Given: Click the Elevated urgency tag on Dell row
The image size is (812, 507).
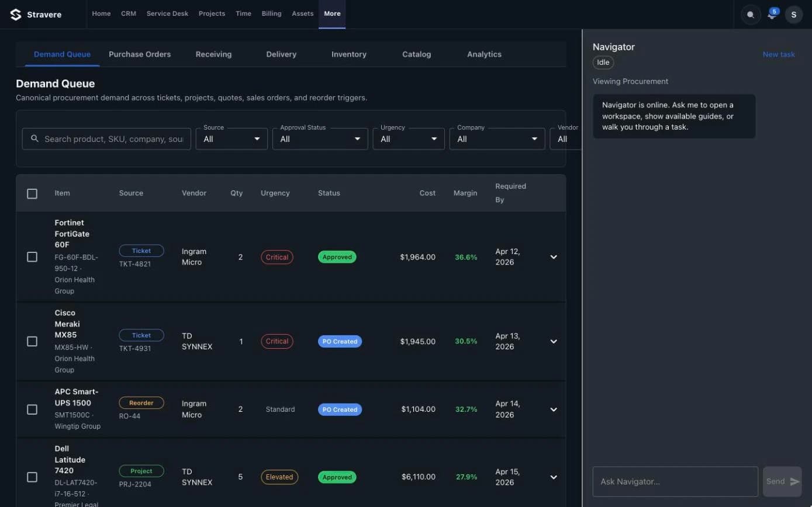Looking at the screenshot, I should 279,477.
